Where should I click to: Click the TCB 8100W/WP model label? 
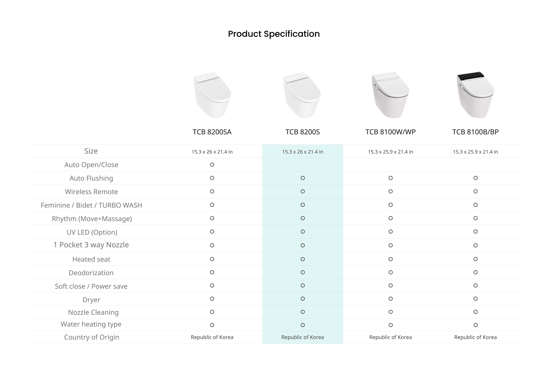pyautogui.click(x=391, y=132)
